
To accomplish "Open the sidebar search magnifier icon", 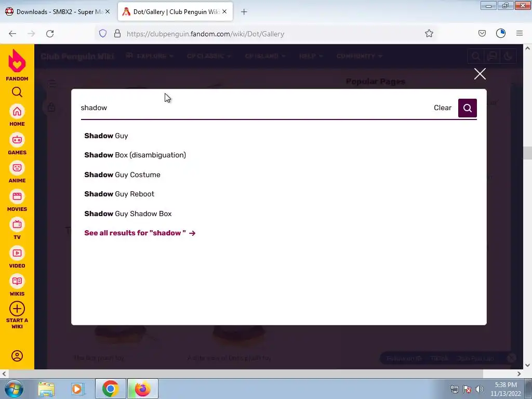I will 17,92.
